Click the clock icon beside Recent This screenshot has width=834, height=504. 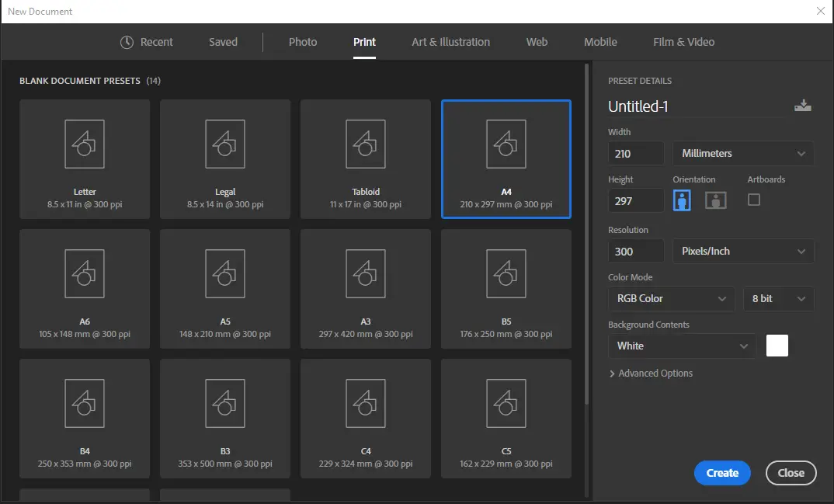tap(127, 42)
